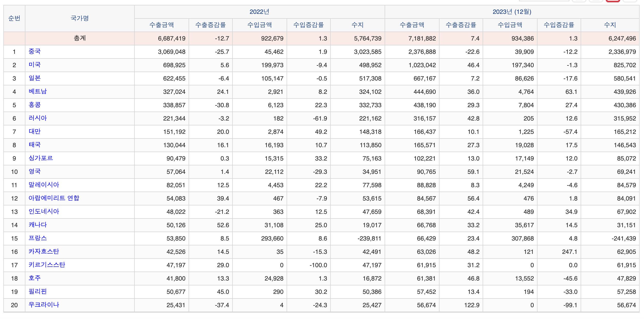644x319 pixels.
Task: Select 말레이시아 2022 balance 77,598
Action: (372, 185)
